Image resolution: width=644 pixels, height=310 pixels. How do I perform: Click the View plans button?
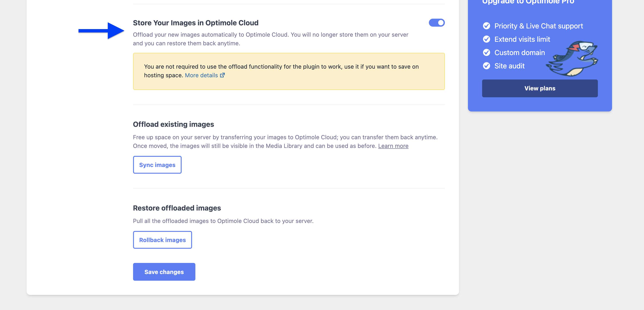(x=540, y=88)
